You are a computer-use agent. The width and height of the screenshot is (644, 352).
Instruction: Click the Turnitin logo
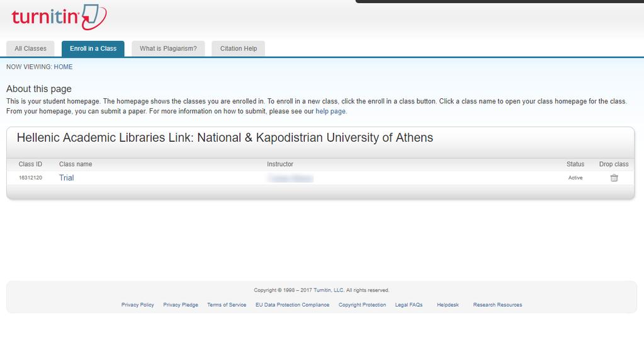59,17
